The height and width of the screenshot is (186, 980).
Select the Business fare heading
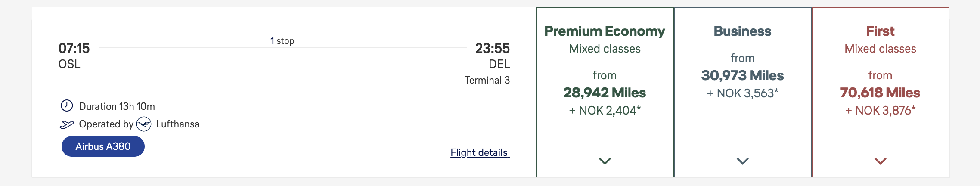point(742,31)
